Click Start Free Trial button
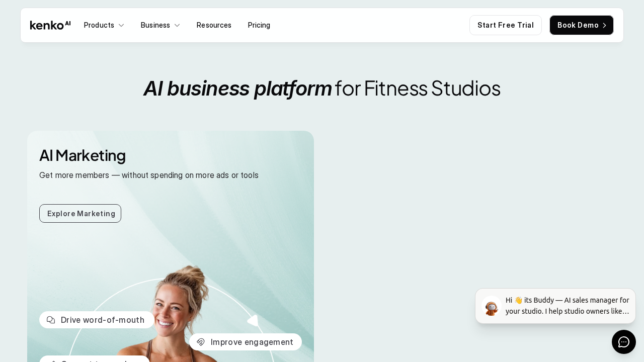Screen dimensions: 644x362 tap(506, 25)
